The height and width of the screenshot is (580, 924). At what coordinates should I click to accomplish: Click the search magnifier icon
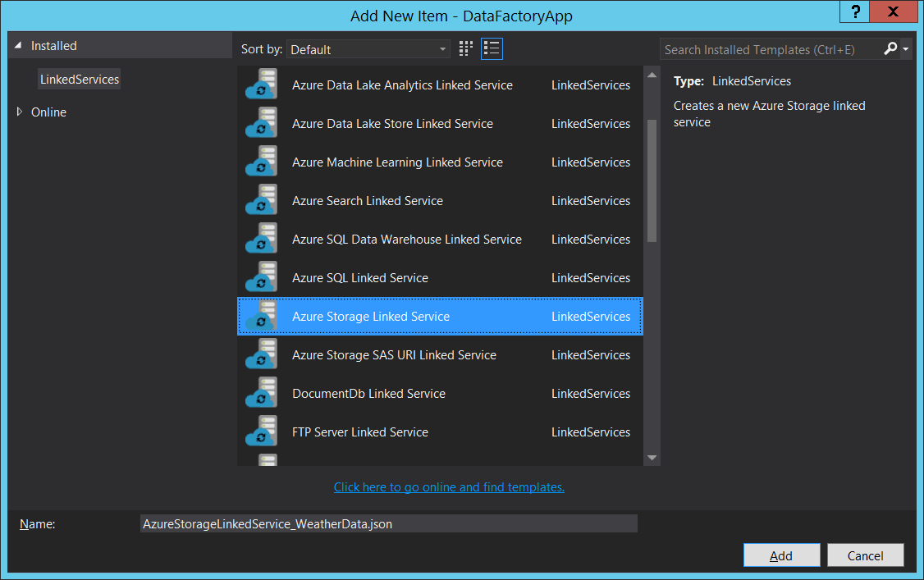pos(890,49)
